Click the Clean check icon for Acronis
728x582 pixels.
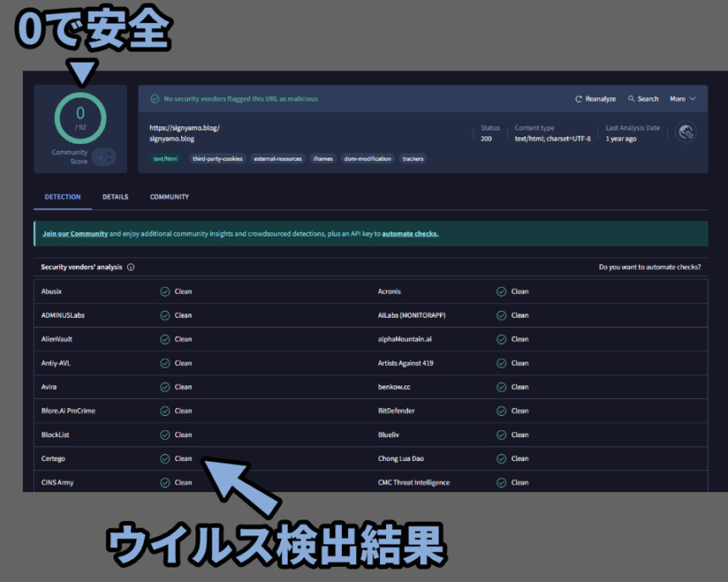501,291
